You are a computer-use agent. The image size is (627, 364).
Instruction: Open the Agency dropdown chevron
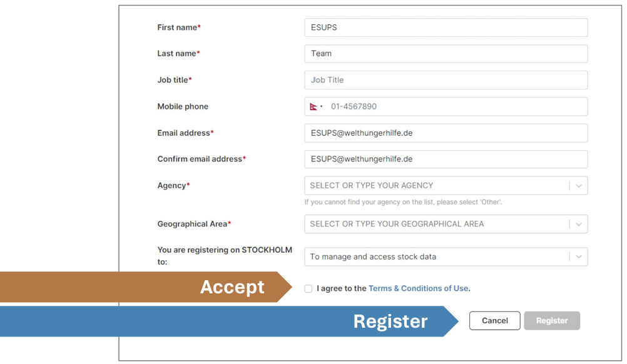(x=579, y=186)
